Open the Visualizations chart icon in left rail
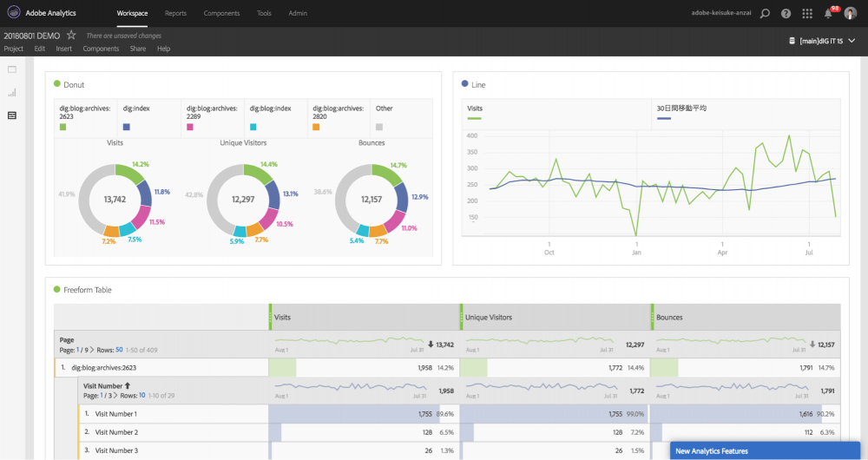 click(11, 92)
